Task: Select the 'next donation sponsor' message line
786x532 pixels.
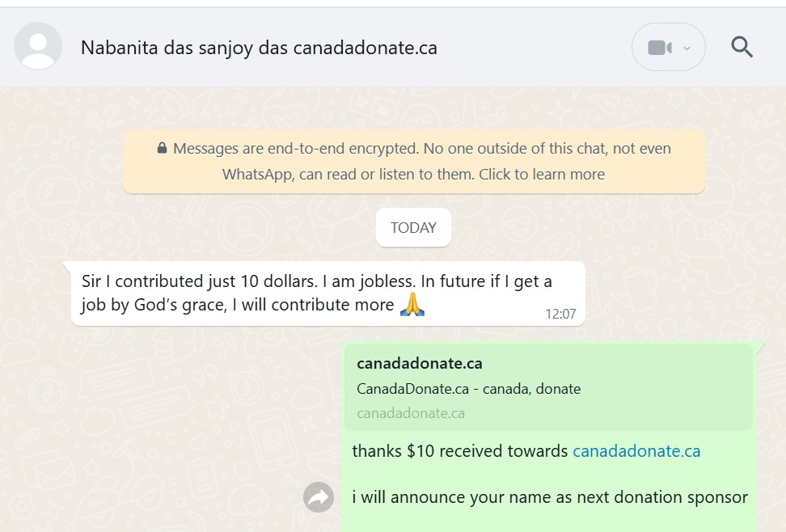Action: tap(550, 497)
